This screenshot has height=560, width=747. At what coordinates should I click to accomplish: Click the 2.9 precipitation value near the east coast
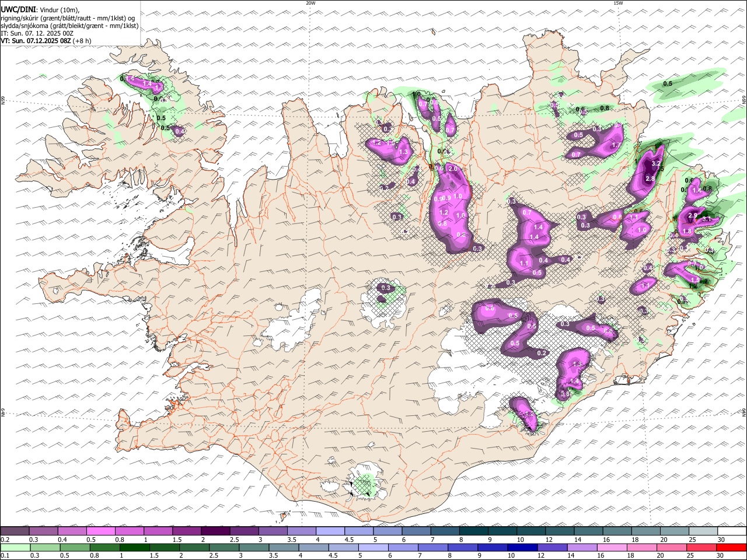click(x=693, y=215)
